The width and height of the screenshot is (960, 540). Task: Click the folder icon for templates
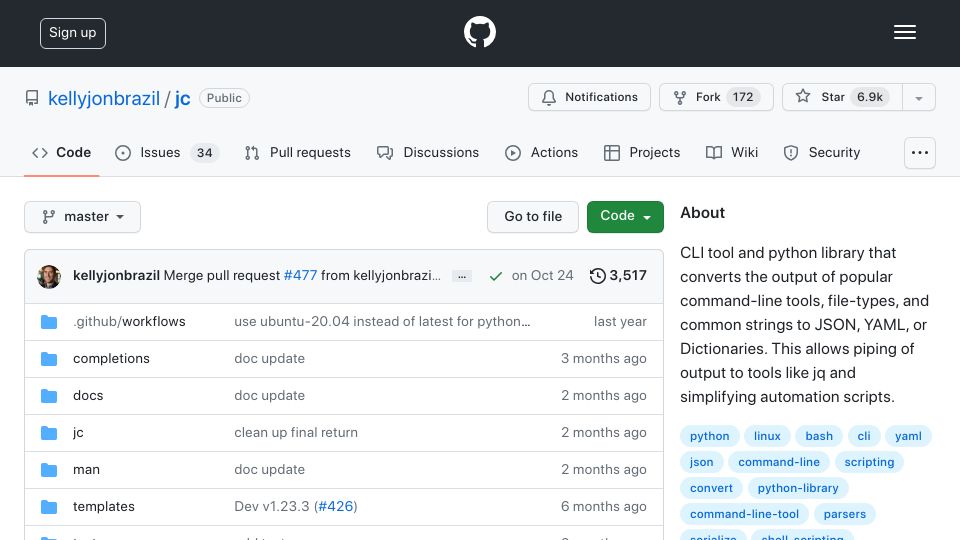49,507
